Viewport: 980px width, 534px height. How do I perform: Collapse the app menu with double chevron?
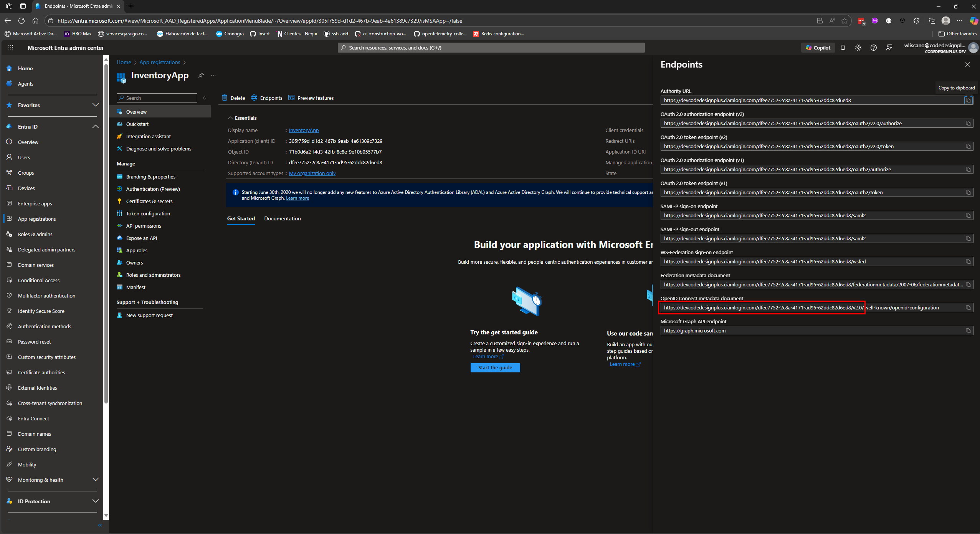pyautogui.click(x=205, y=98)
